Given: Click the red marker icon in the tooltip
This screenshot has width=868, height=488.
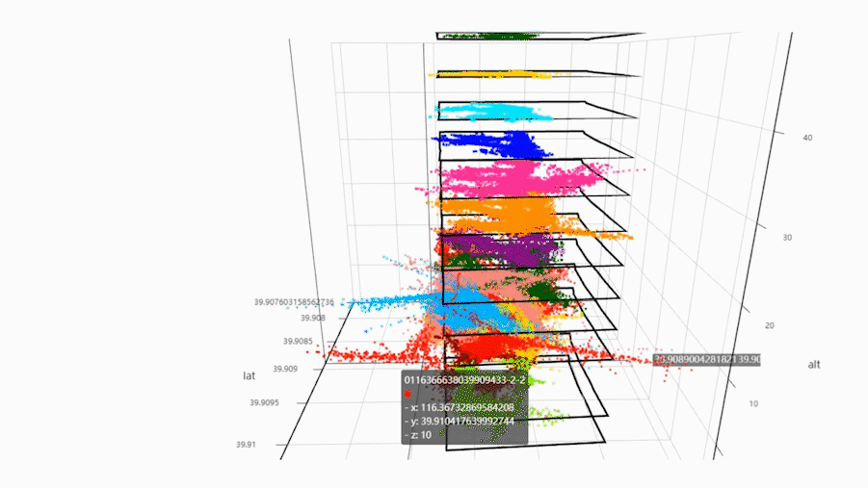Looking at the screenshot, I should (408, 395).
